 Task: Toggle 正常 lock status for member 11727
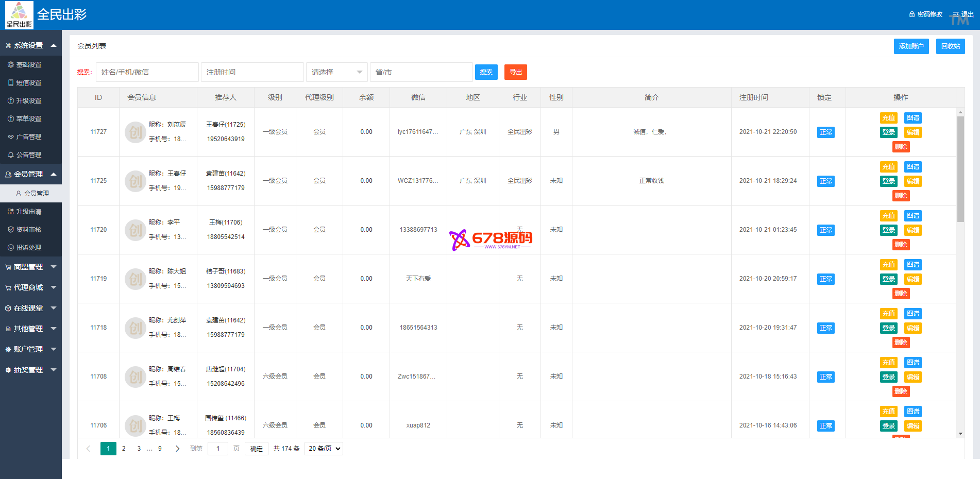(825, 132)
